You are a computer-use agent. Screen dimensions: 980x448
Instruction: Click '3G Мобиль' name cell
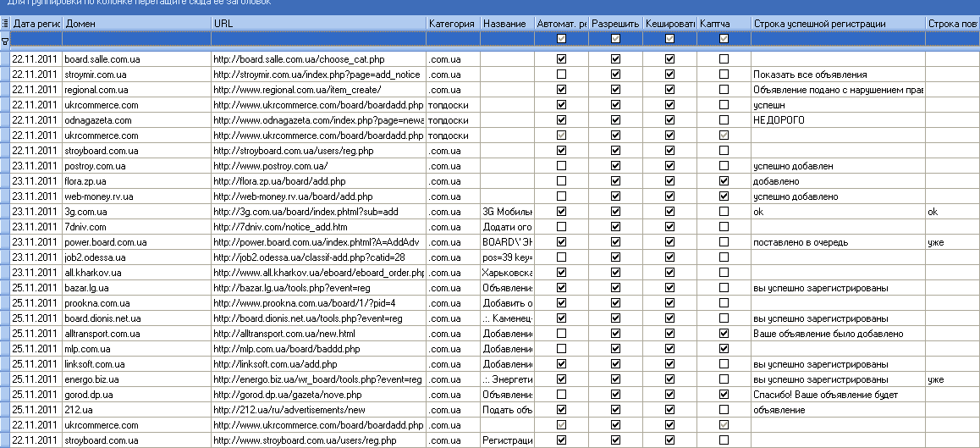click(507, 212)
